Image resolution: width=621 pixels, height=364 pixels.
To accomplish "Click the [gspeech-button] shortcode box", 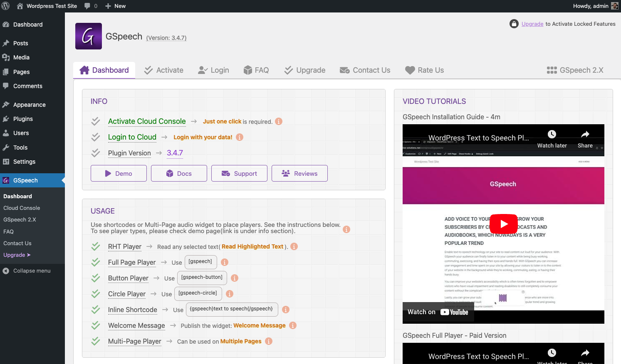I will click(202, 277).
